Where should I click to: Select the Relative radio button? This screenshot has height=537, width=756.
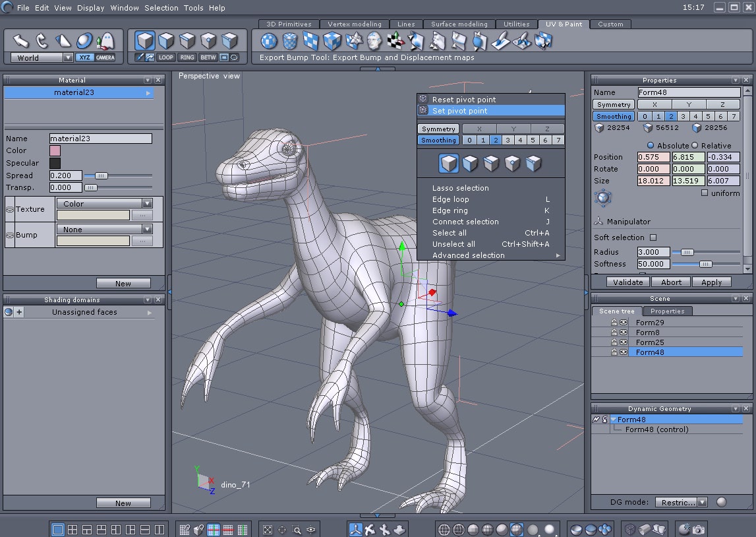[695, 145]
